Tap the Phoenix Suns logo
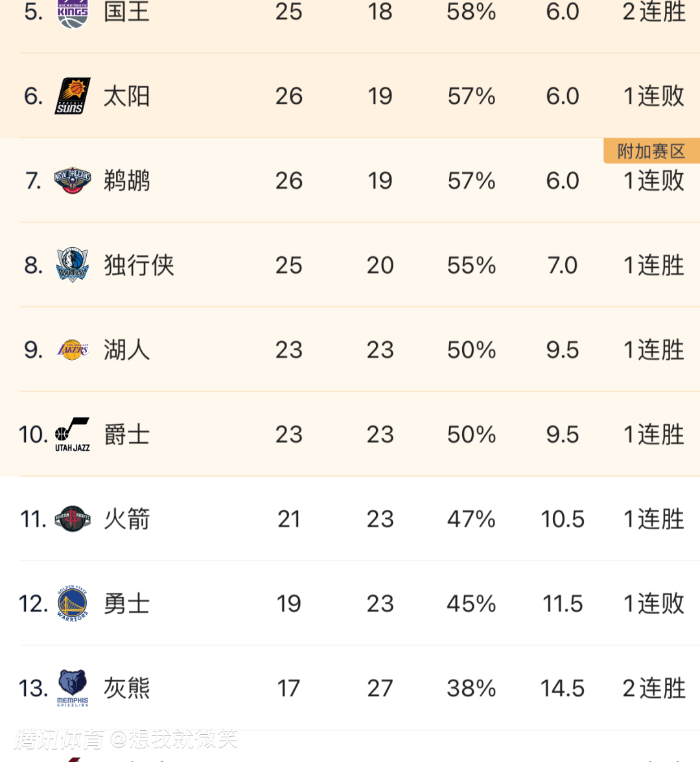 (x=73, y=96)
